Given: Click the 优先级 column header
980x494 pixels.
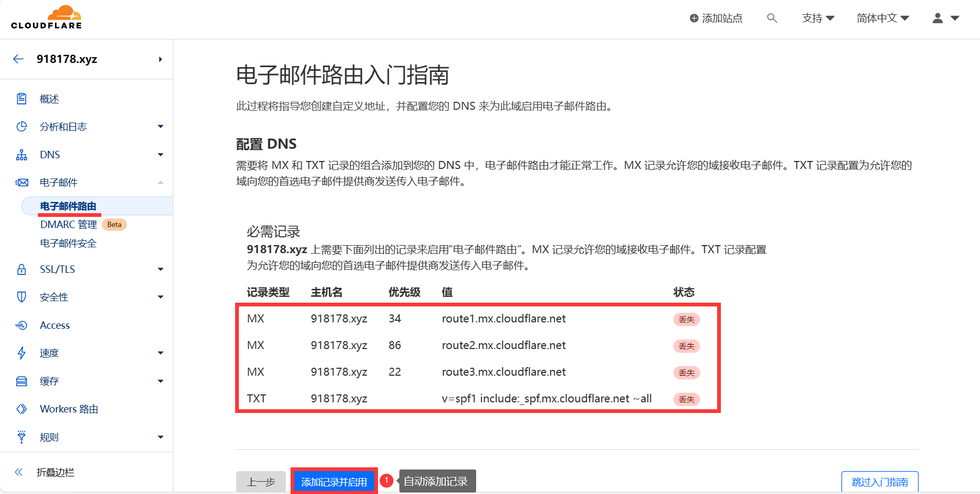Looking at the screenshot, I should pyautogui.click(x=404, y=292).
